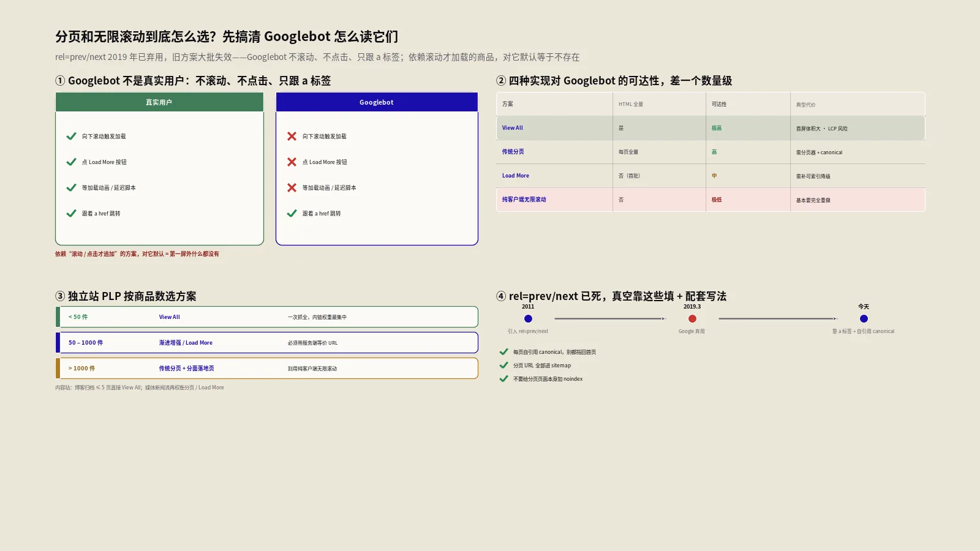980x551 pixels.
Task: Click the 否（首批） cell
Action: 629,176
